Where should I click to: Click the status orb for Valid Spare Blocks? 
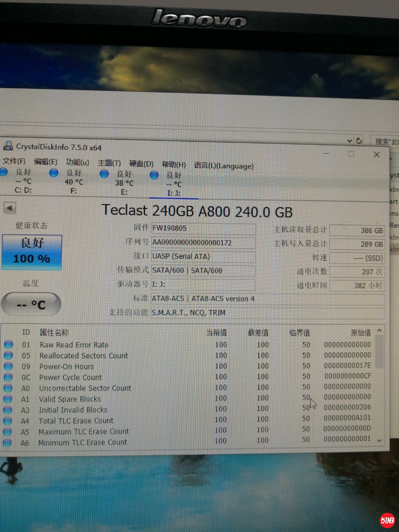(x=8, y=399)
